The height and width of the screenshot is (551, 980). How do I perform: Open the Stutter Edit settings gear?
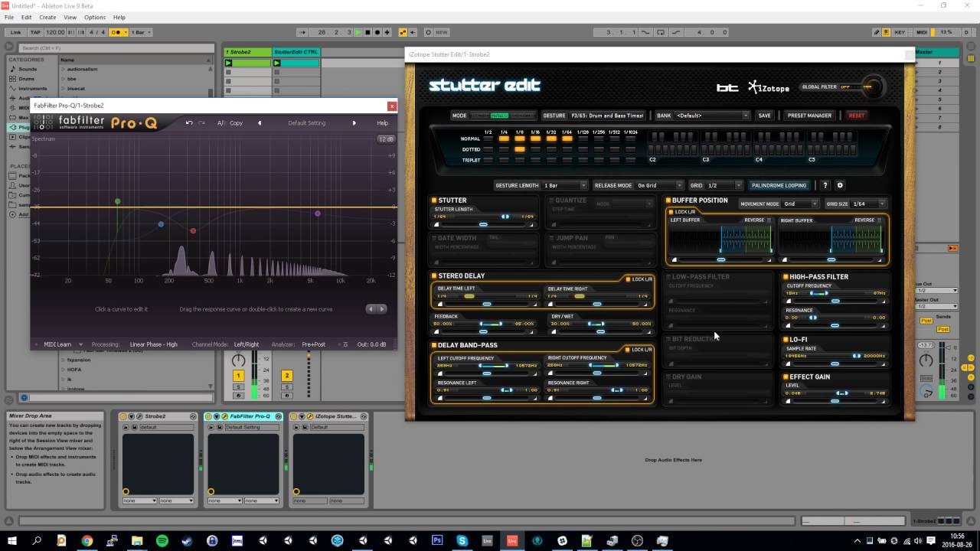point(840,185)
